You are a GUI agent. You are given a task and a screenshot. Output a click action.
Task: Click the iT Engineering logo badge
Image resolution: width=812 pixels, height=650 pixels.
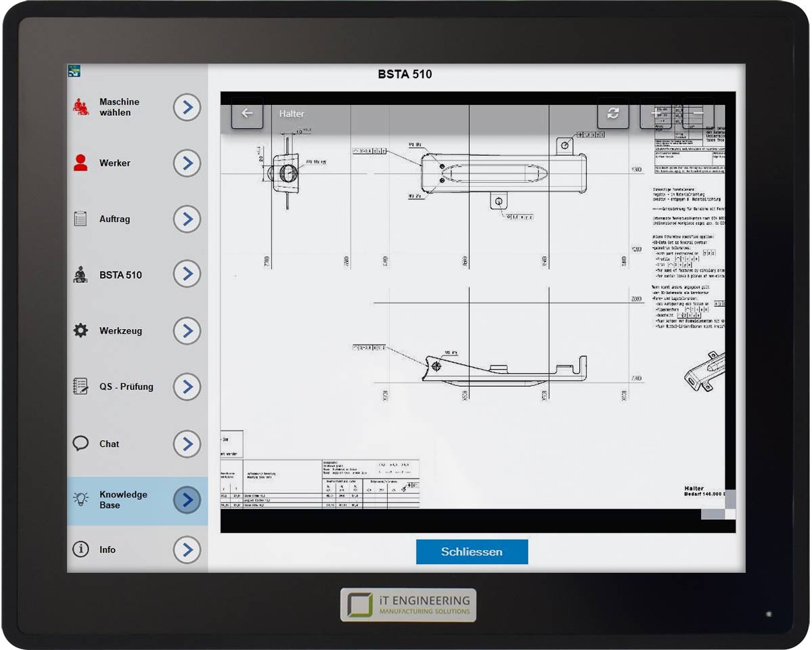[408, 605]
